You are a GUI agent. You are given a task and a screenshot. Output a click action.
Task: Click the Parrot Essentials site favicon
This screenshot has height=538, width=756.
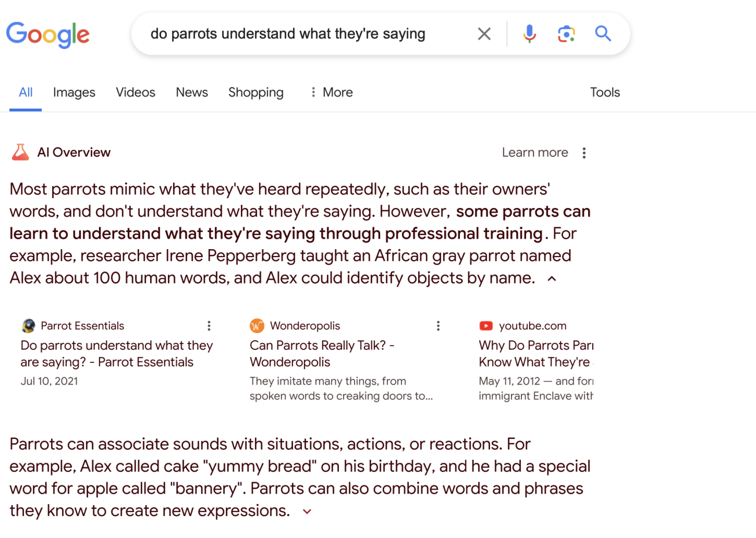(28, 326)
